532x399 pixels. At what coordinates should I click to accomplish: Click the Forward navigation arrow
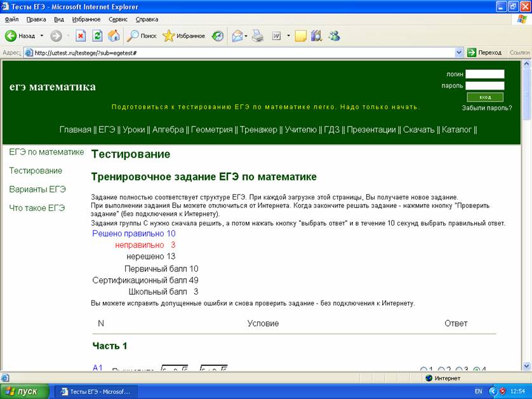coord(56,36)
